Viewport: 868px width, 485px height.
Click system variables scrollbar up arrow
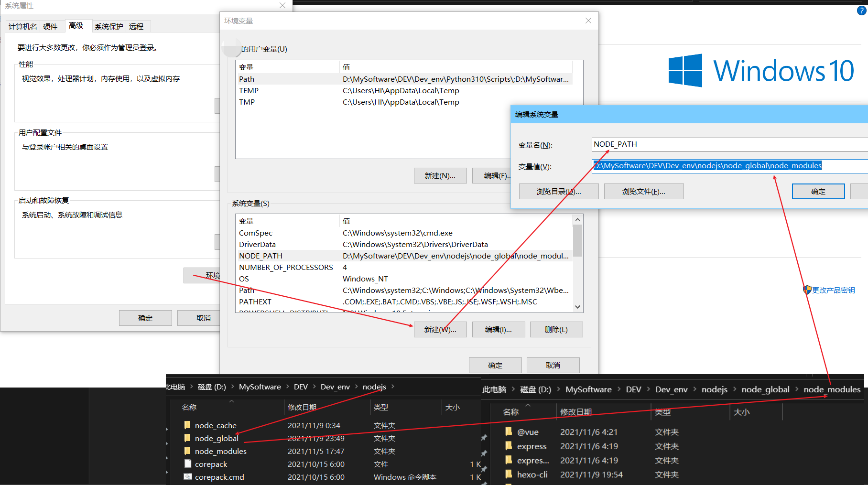pos(577,220)
